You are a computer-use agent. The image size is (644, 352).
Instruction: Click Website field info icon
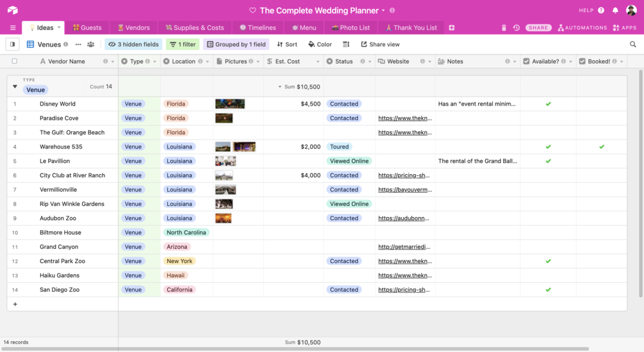tap(422, 61)
